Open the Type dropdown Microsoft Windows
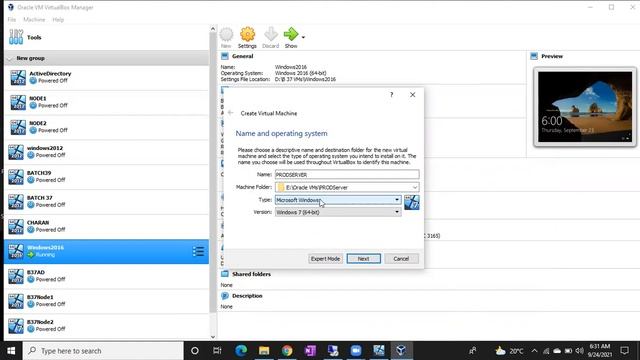640x360 pixels. click(338, 200)
